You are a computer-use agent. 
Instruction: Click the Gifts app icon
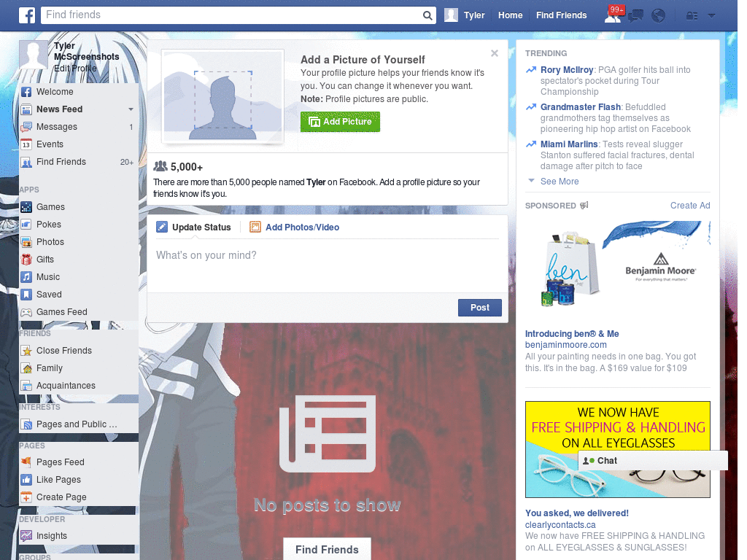pyautogui.click(x=27, y=260)
